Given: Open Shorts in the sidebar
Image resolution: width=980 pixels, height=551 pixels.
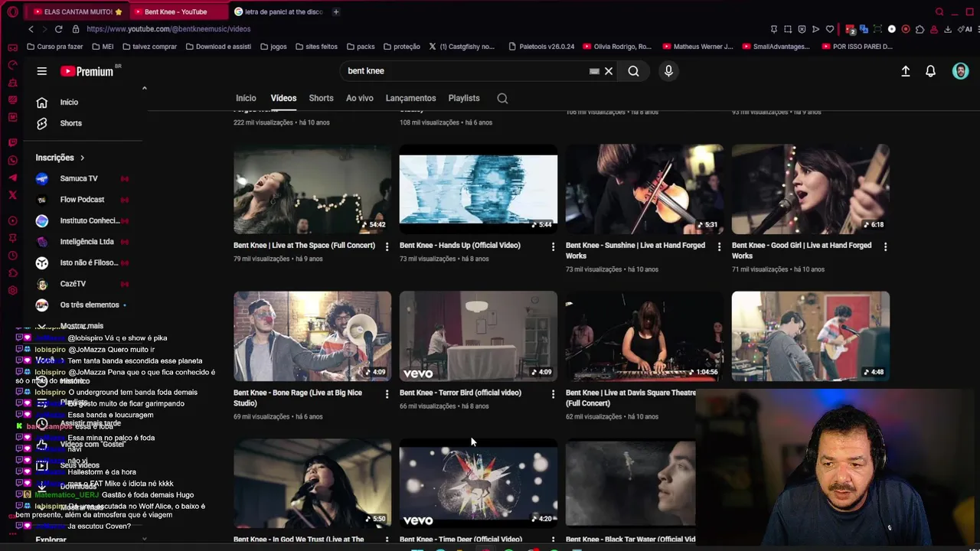Looking at the screenshot, I should 70,123.
